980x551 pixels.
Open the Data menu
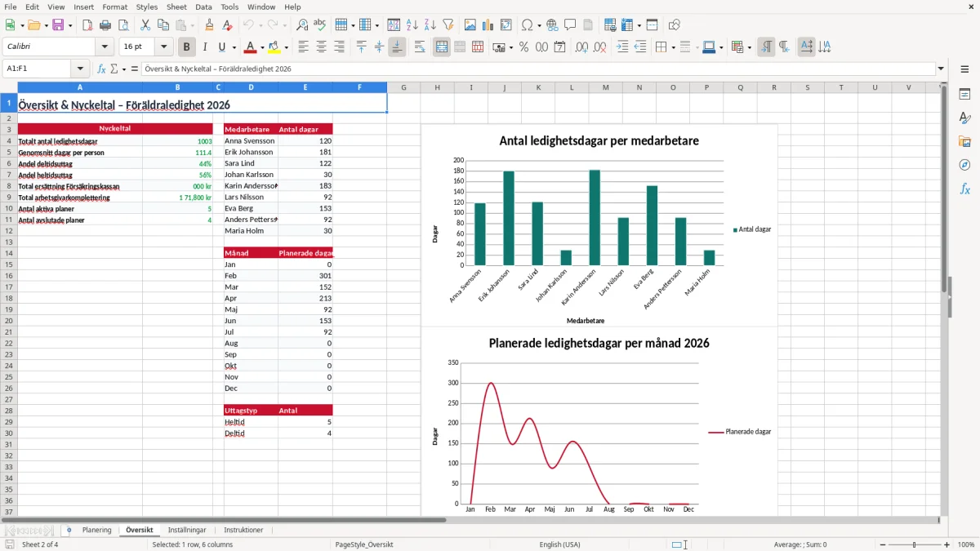[x=204, y=7]
